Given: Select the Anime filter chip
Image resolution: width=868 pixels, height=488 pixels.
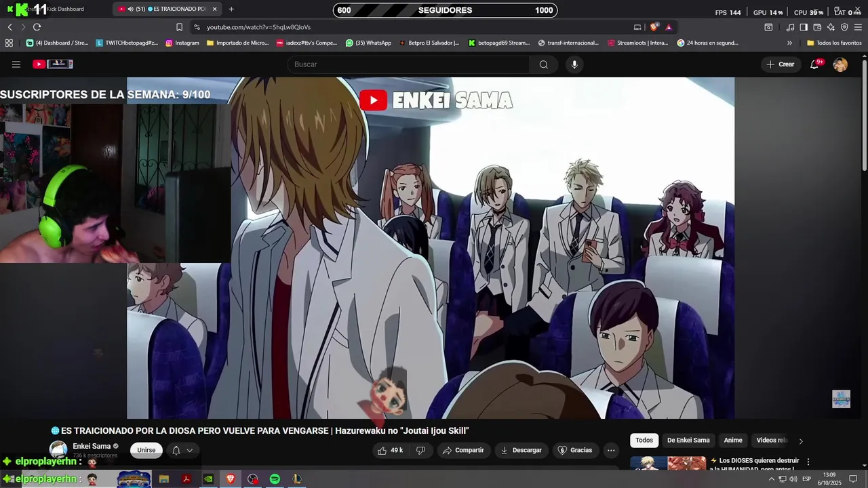Looking at the screenshot, I should tap(733, 440).
